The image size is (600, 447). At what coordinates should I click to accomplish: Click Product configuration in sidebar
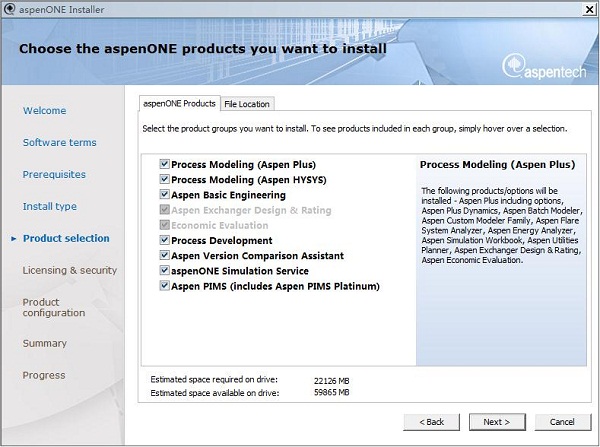pyautogui.click(x=54, y=307)
